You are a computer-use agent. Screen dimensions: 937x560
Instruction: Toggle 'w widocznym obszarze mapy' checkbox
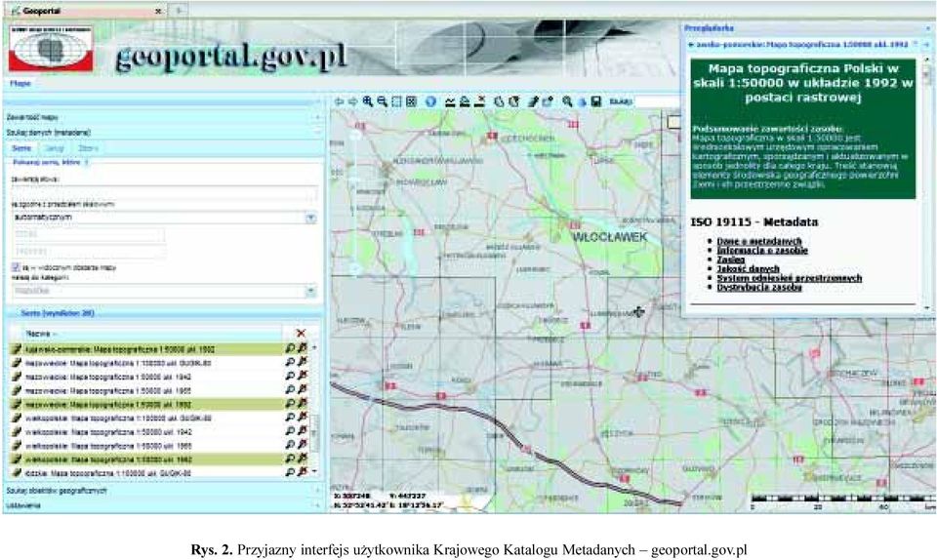tap(17, 267)
